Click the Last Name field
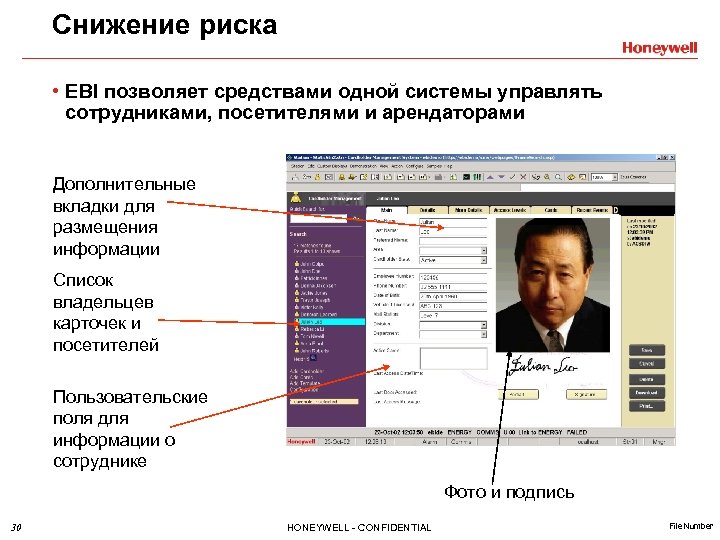 point(453,231)
